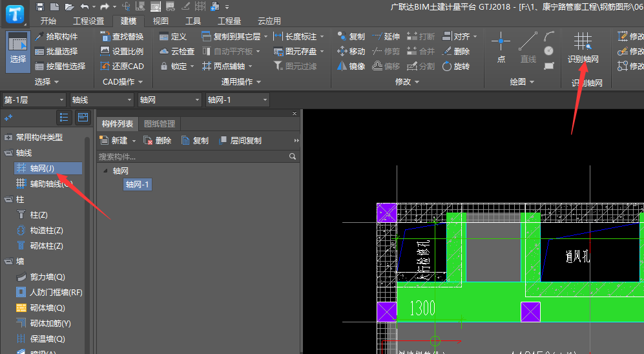The image size is (644, 354).
Task: Collapse the 墙 tree group
Action: (x=8, y=262)
